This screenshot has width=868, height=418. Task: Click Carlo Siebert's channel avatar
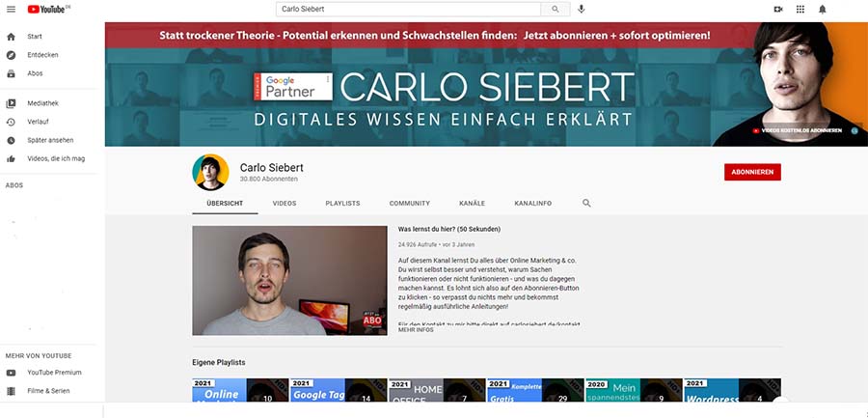click(211, 173)
